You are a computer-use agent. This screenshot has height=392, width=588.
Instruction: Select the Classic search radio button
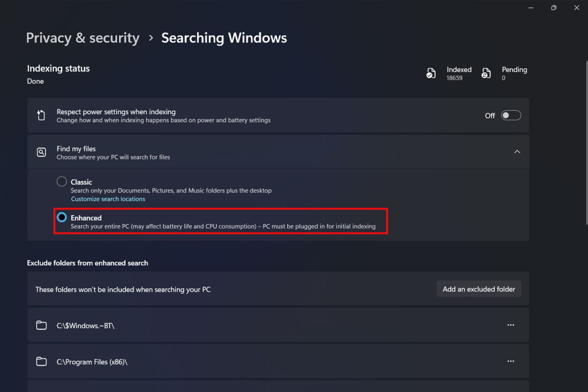coord(62,182)
